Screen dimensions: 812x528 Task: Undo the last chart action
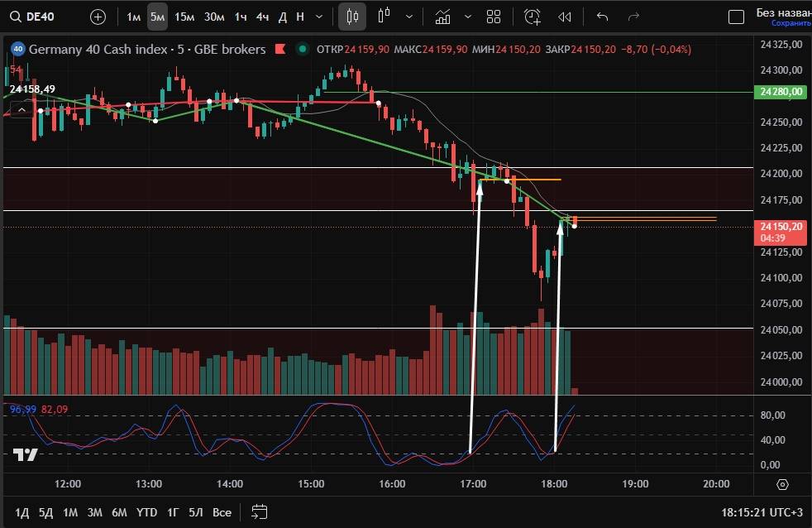tap(602, 17)
